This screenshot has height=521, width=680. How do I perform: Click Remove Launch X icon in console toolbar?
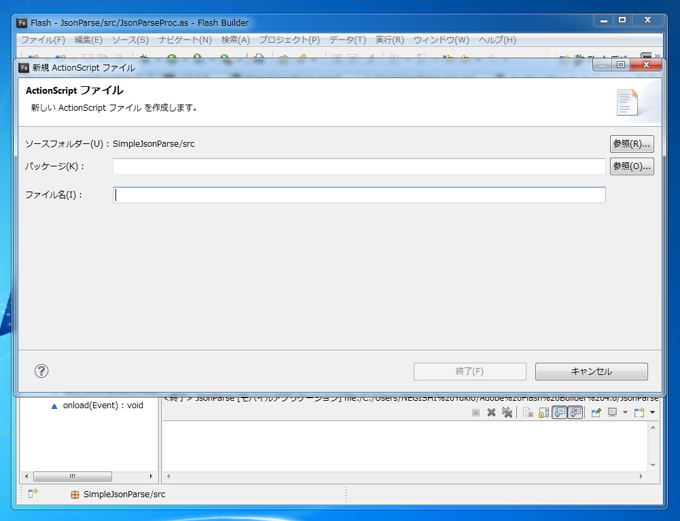(x=491, y=413)
